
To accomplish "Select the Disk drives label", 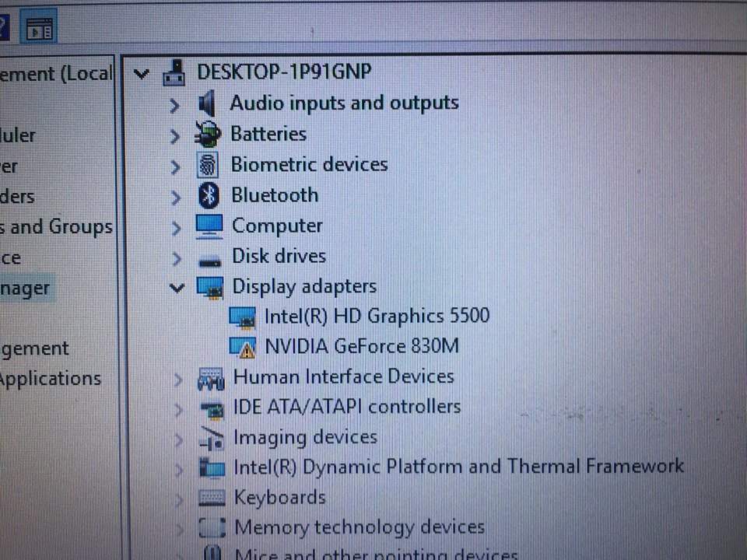I will point(279,256).
